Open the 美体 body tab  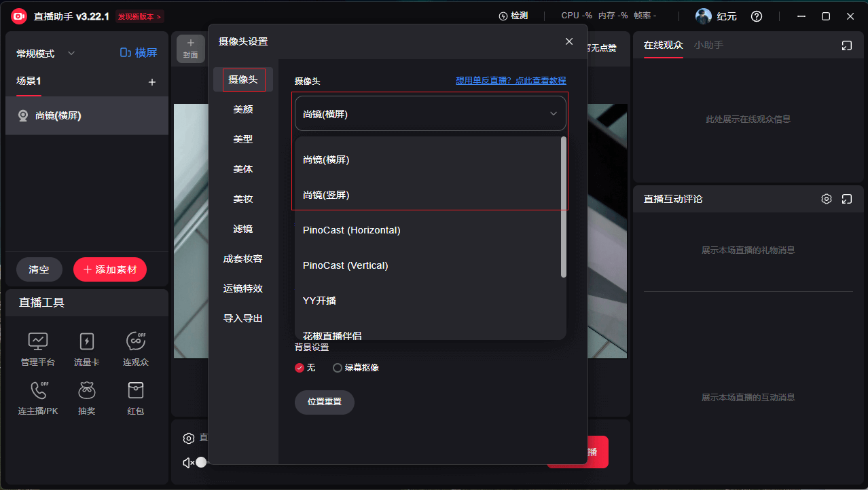pos(243,169)
